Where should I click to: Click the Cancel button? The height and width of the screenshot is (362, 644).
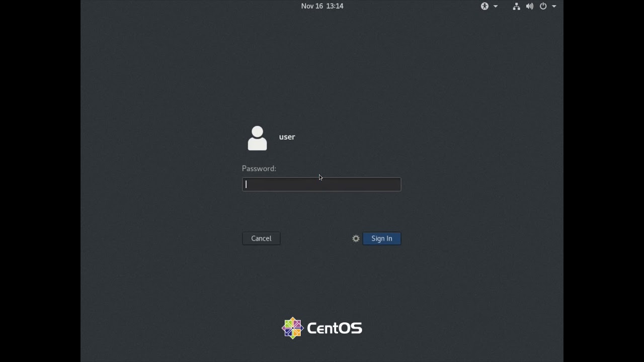[261, 238]
